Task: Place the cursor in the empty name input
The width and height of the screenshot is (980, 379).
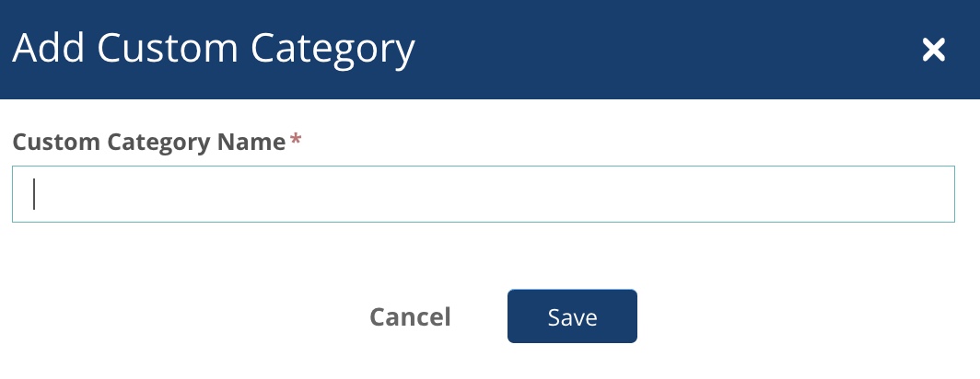Action: tap(483, 194)
